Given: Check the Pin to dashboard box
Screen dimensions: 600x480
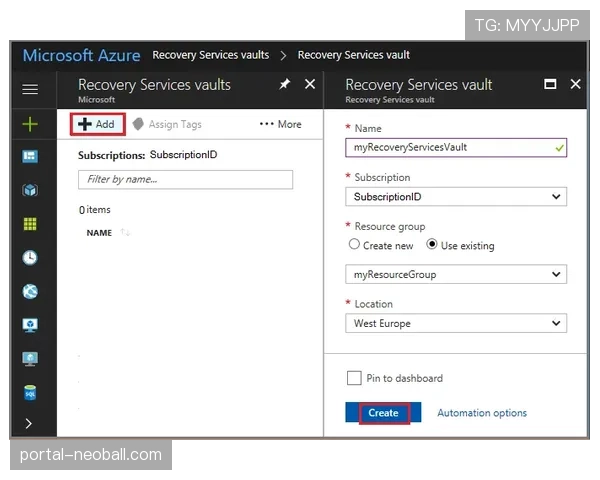Looking at the screenshot, I should tap(353, 378).
